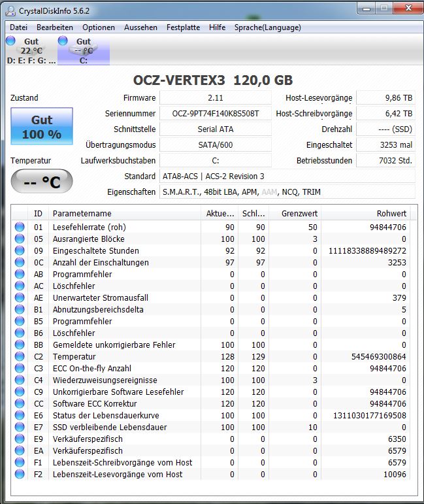The image size is (424, 504).
Task: Open the Bearbeiten menu
Action: [55, 27]
